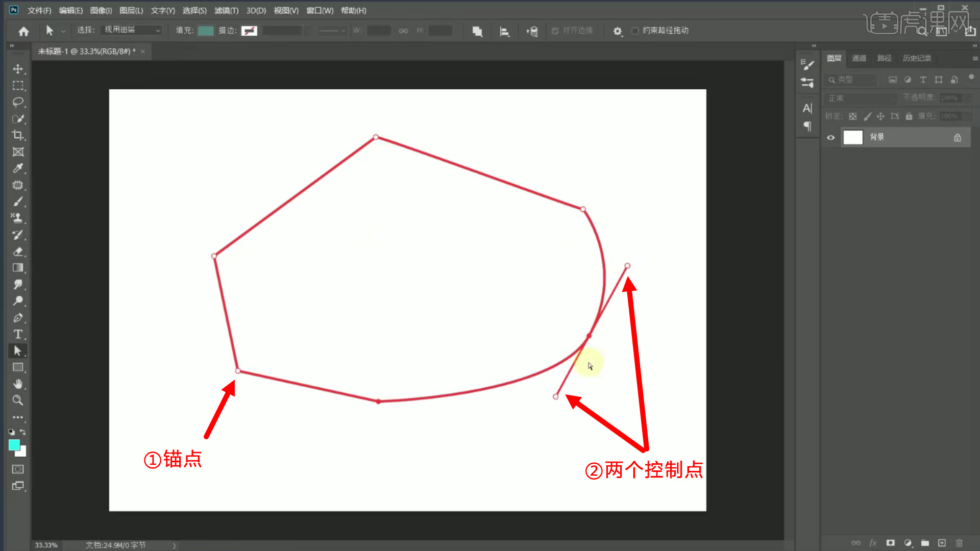Open the Edit Toolbar ellipsis

pyautogui.click(x=18, y=417)
